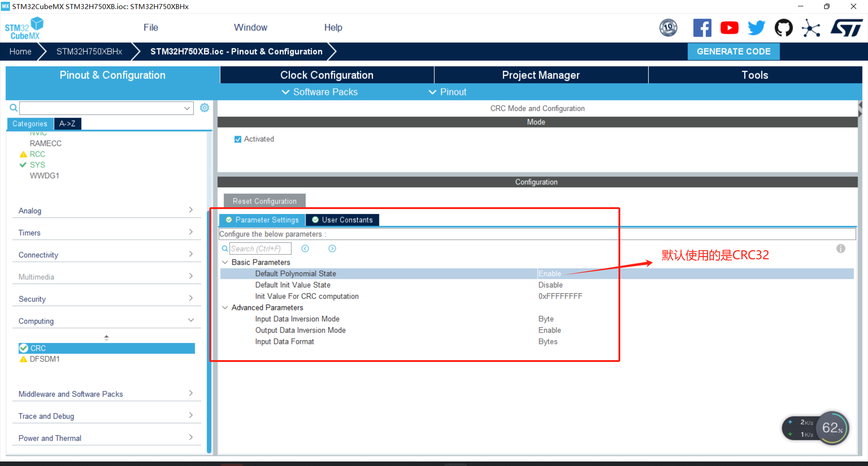Click the Input Data Inversion Mode Byte value

coord(546,319)
